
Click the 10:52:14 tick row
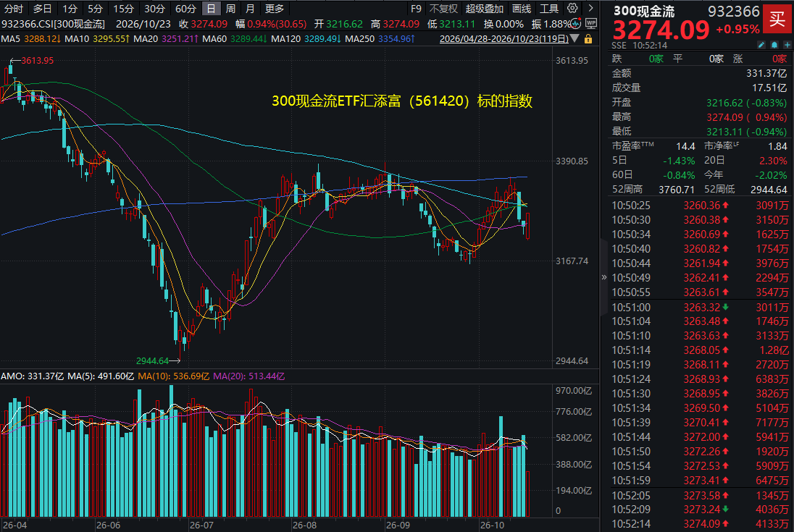700,524
